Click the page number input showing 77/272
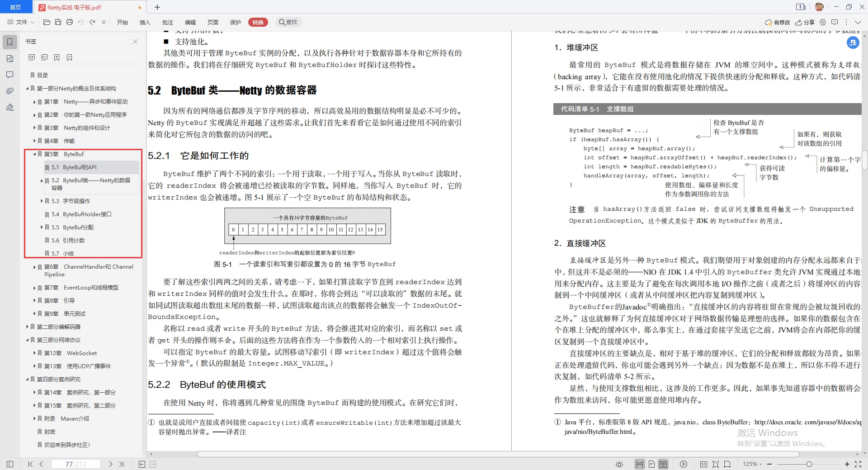 pos(76,464)
